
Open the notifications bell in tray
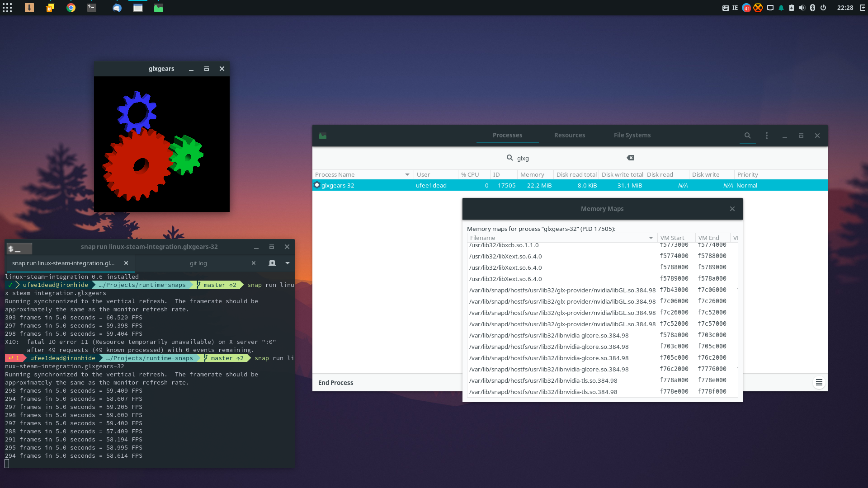781,8
